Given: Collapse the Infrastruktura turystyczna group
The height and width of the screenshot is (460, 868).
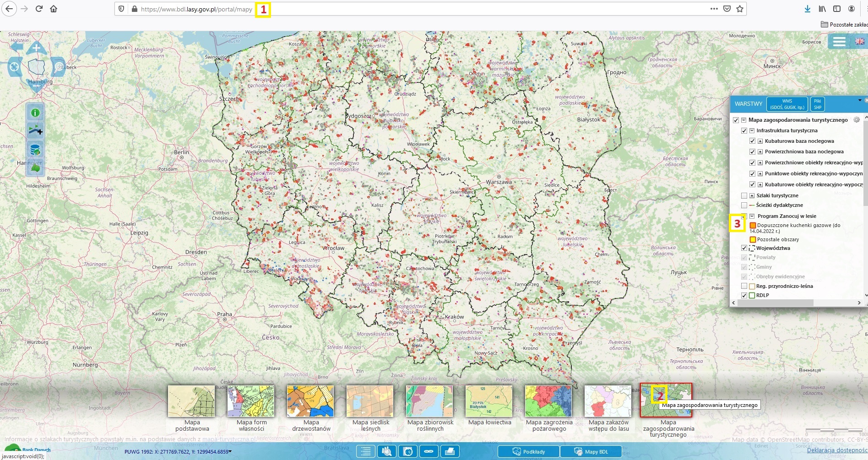Looking at the screenshot, I should point(752,130).
